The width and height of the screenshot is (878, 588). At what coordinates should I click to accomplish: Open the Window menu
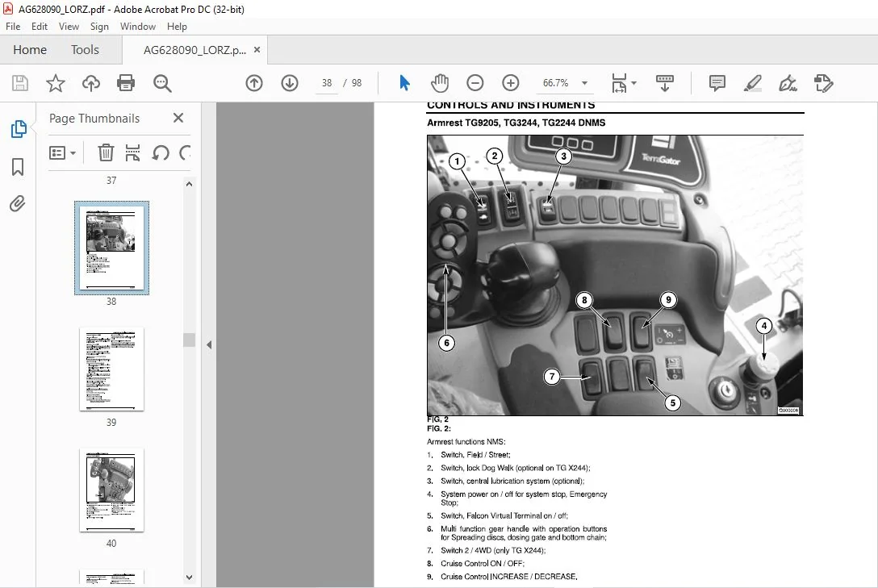(x=138, y=27)
